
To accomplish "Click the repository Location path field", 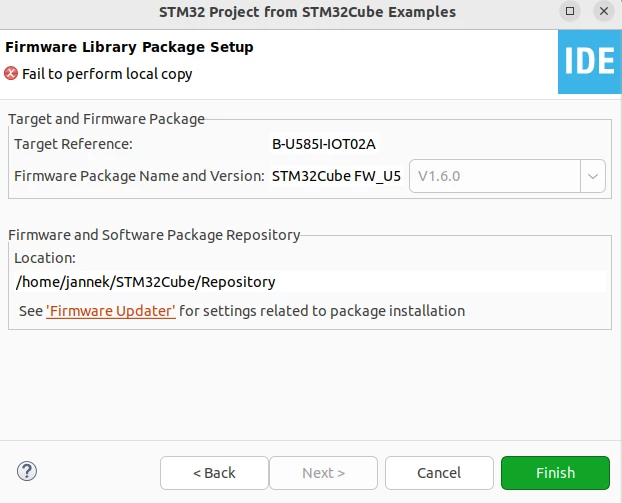I will [310, 282].
